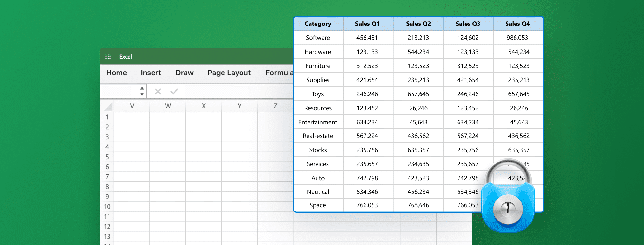The width and height of the screenshot is (644, 245).
Task: Select the Software row label cell
Action: pyautogui.click(x=318, y=38)
